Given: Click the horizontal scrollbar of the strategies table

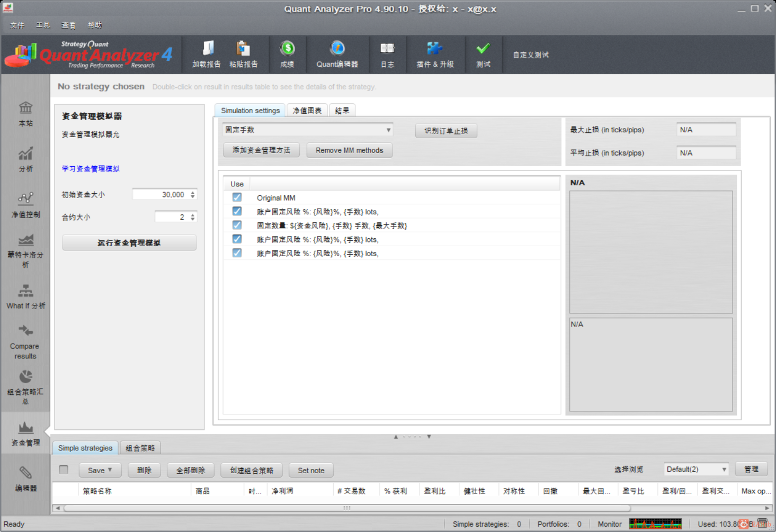Looking at the screenshot, I should click(x=347, y=508).
